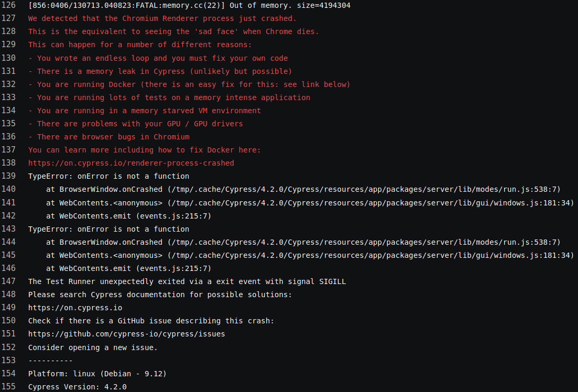Jump to line number 147
The width and height of the screenshot is (578, 392).
(8, 281)
